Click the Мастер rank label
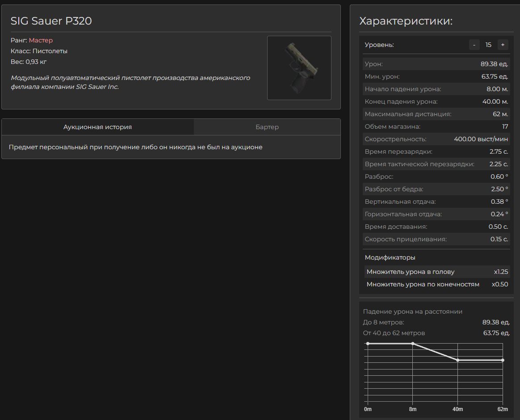The height and width of the screenshot is (420, 520). (41, 40)
